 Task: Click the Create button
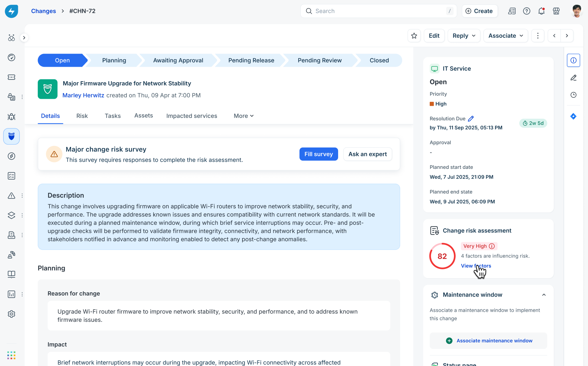[479, 11]
